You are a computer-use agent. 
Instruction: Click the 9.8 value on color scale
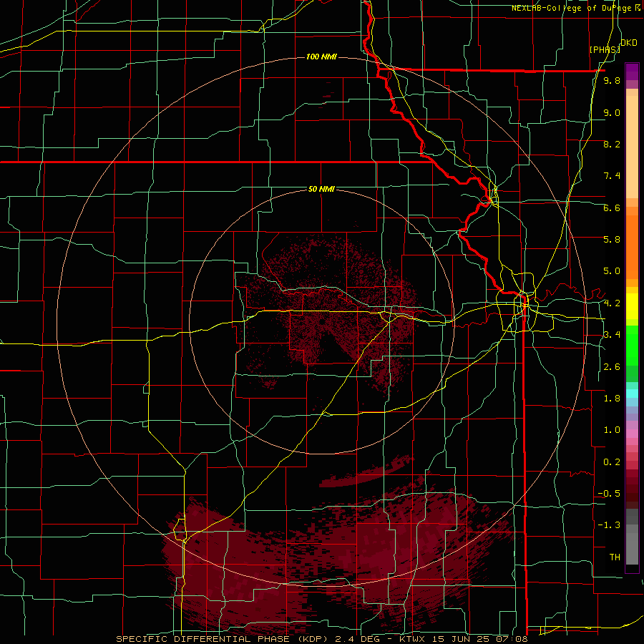[612, 81]
